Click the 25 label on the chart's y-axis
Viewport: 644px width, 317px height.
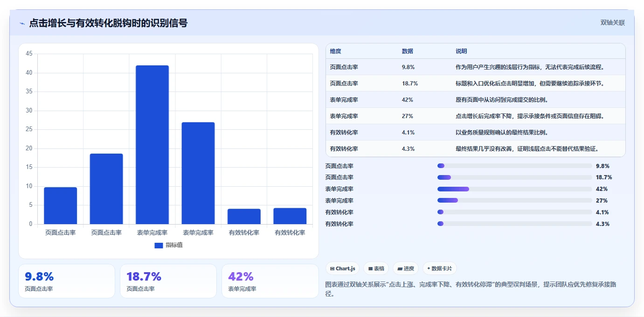coord(29,130)
